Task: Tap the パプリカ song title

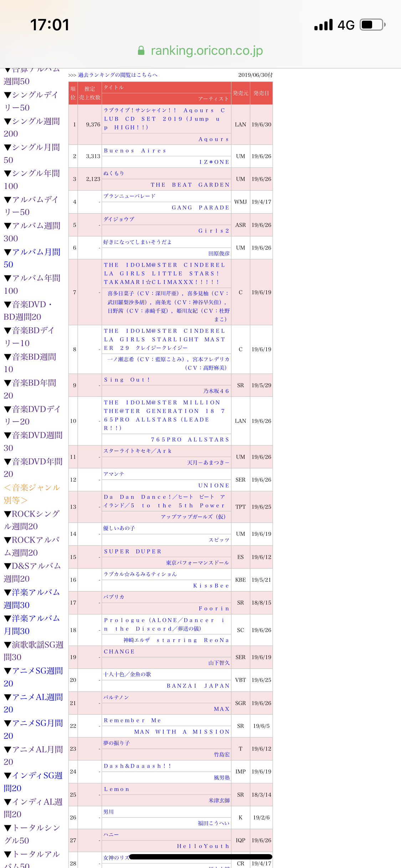Action: pyautogui.click(x=114, y=597)
